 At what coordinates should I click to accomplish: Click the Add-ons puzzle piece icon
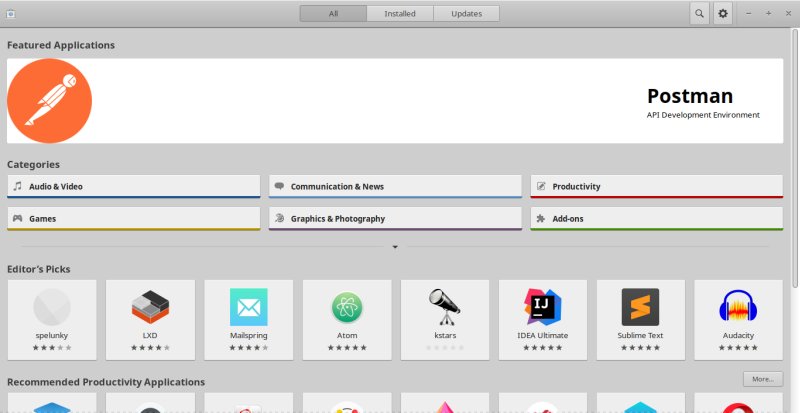pyautogui.click(x=541, y=218)
